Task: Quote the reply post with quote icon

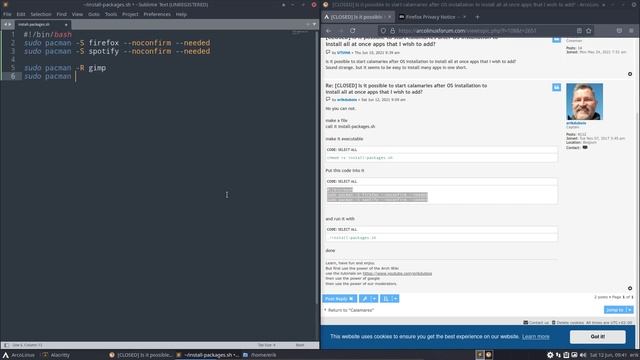Action: coord(556,87)
